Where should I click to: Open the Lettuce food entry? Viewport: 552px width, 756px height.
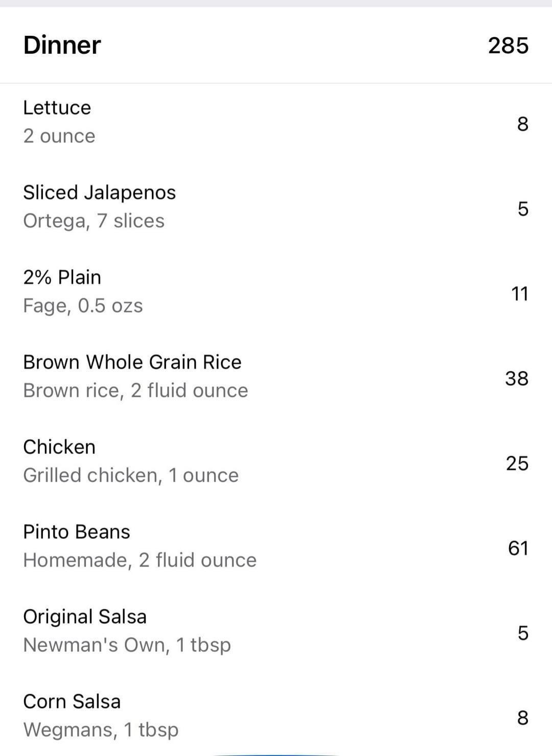pyautogui.click(x=276, y=123)
